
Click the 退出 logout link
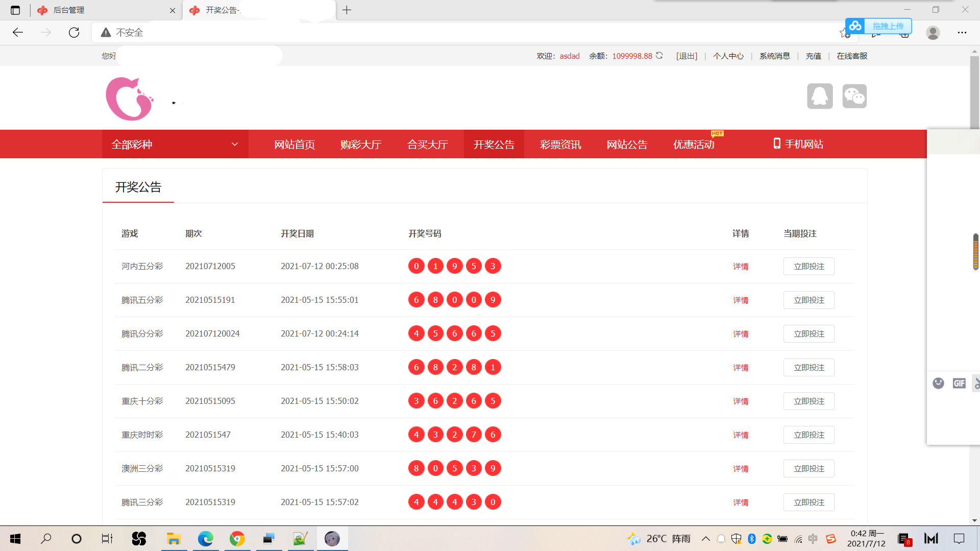click(687, 56)
